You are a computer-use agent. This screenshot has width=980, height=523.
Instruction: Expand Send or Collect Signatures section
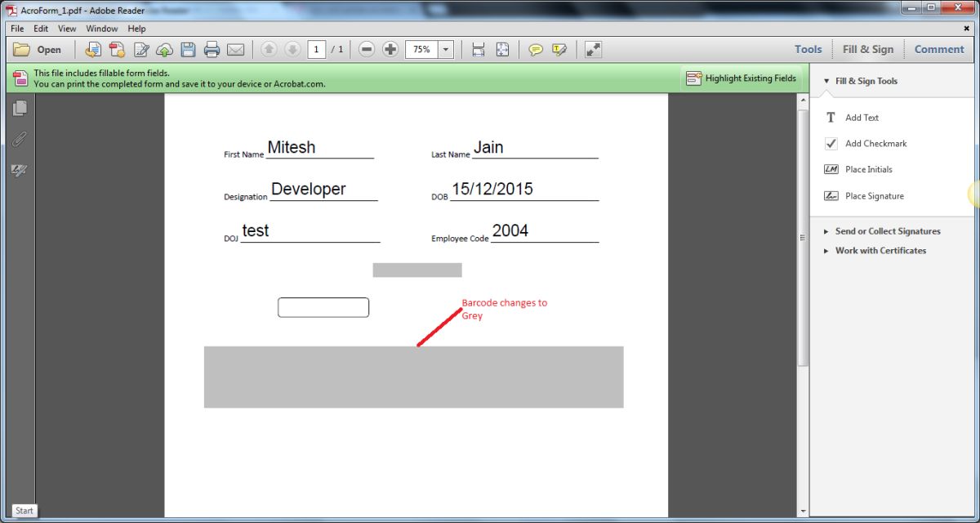[x=882, y=231]
